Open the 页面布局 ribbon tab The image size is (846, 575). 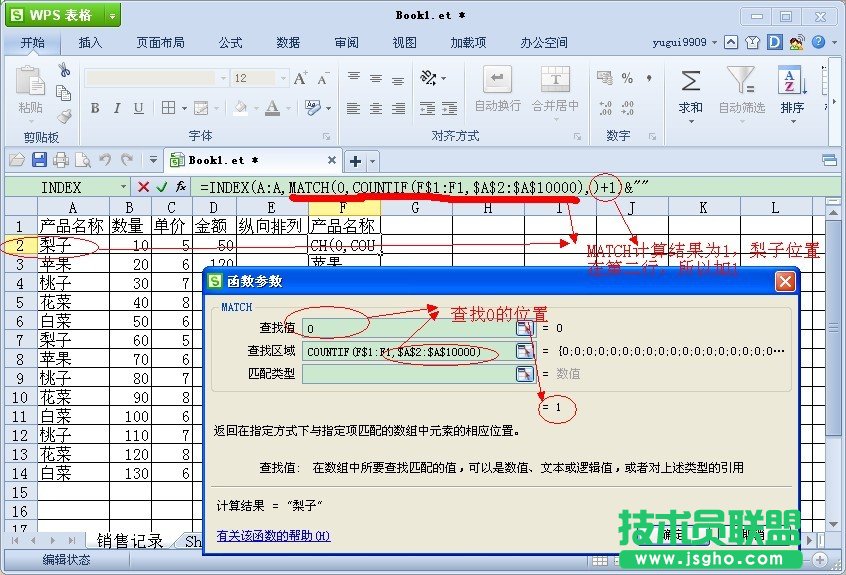(160, 42)
